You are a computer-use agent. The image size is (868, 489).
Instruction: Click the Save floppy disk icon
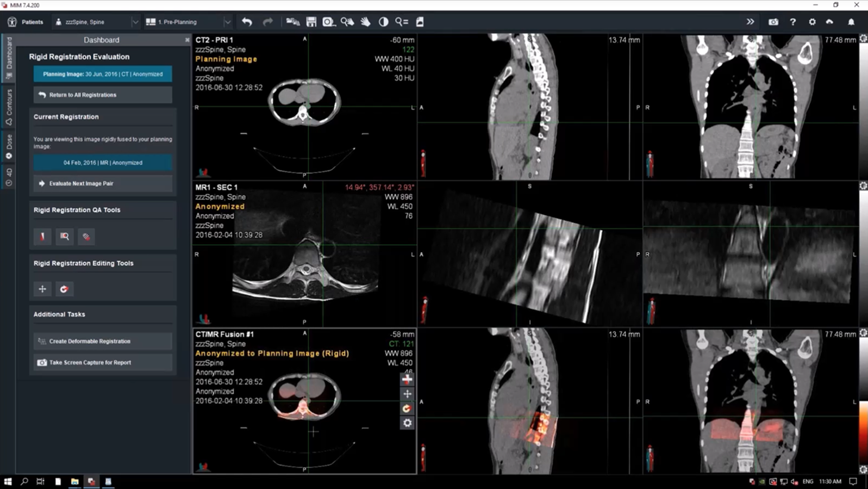click(x=311, y=22)
